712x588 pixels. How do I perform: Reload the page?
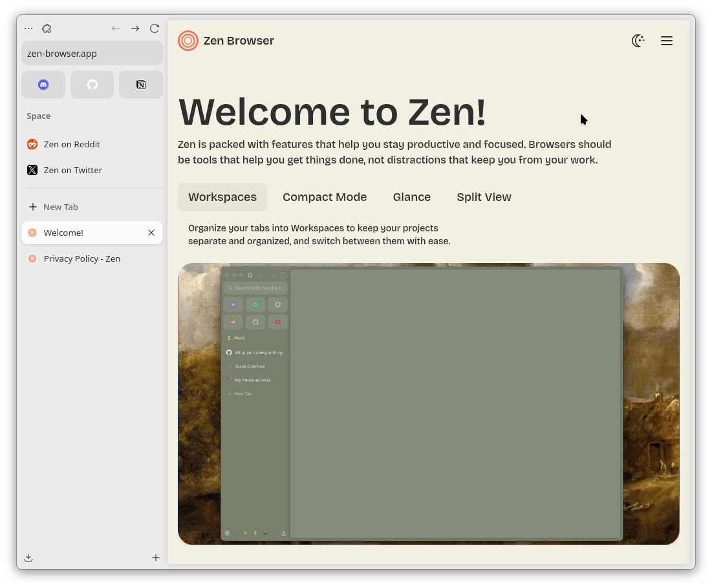click(155, 28)
